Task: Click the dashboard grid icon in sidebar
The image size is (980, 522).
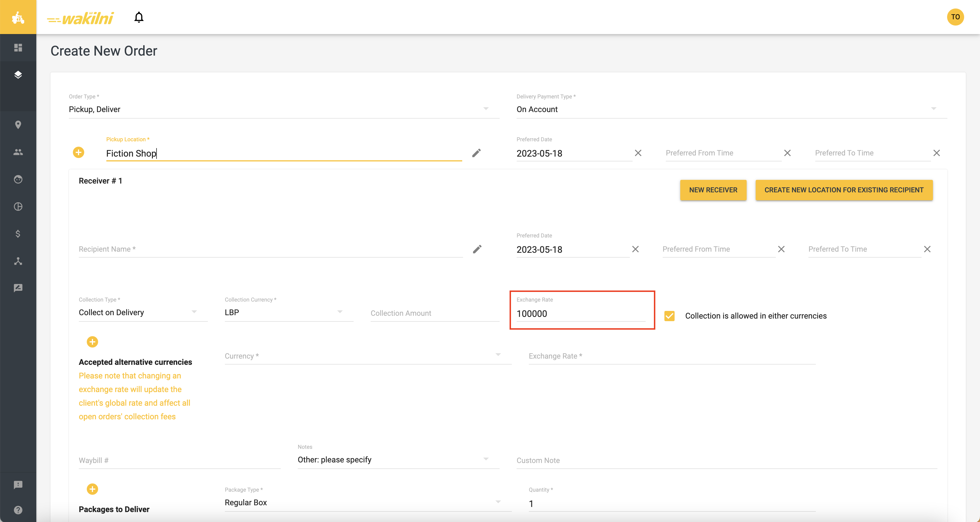Action: point(18,48)
